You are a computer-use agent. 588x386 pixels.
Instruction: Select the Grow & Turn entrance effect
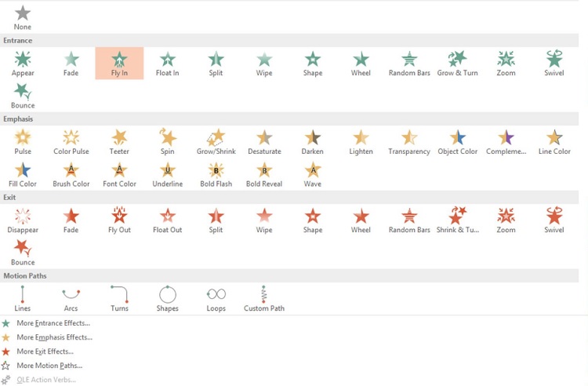457,63
